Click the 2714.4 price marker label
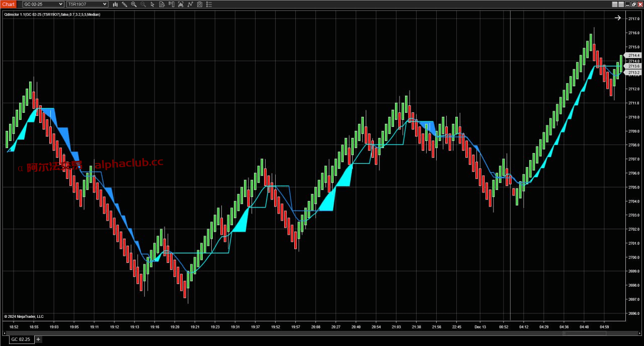This screenshot has width=644, height=346. [633, 55]
